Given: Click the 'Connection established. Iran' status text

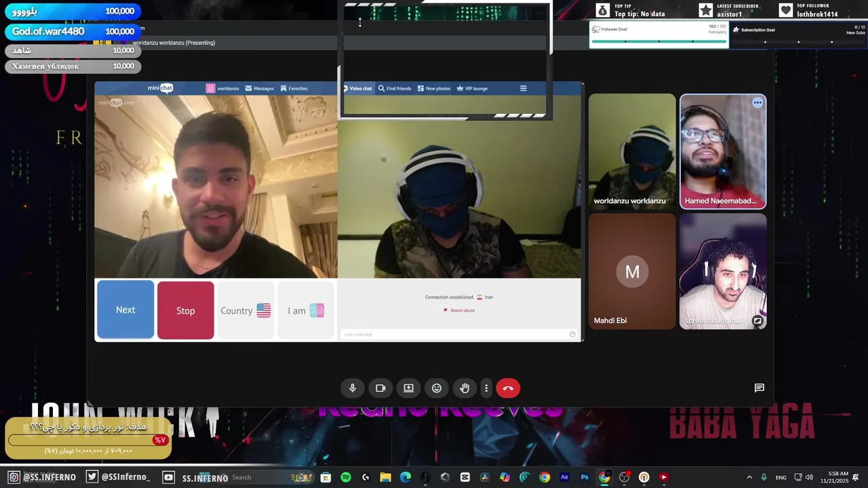Looking at the screenshot, I should point(459,297).
